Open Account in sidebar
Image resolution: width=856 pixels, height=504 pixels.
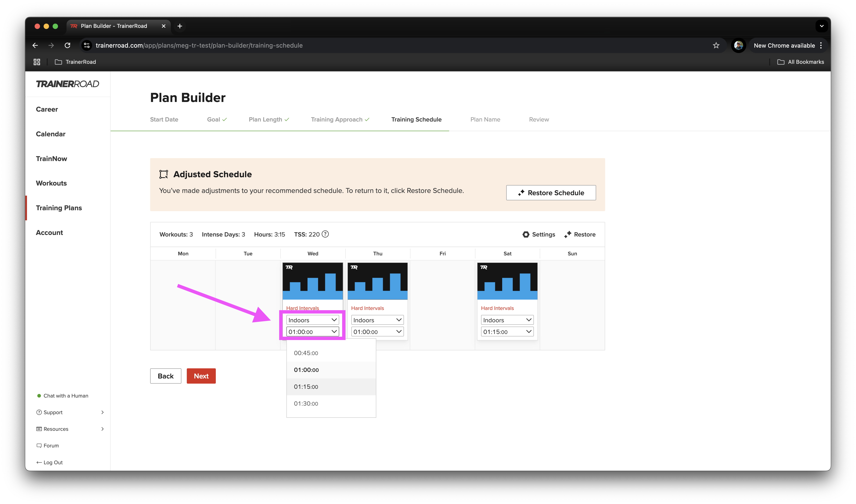[50, 233]
